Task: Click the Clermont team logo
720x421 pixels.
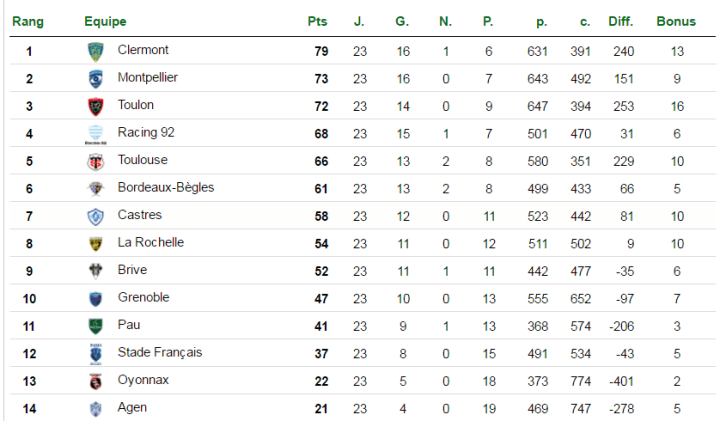Action: coord(96,51)
